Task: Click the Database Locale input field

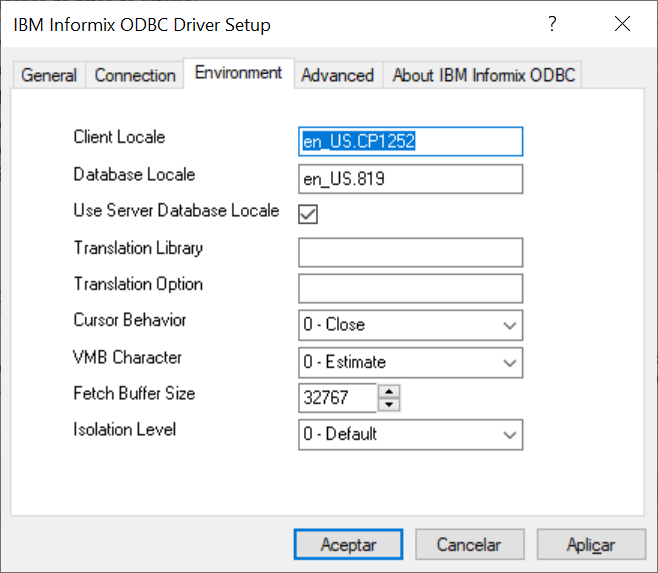Action: tap(410, 179)
